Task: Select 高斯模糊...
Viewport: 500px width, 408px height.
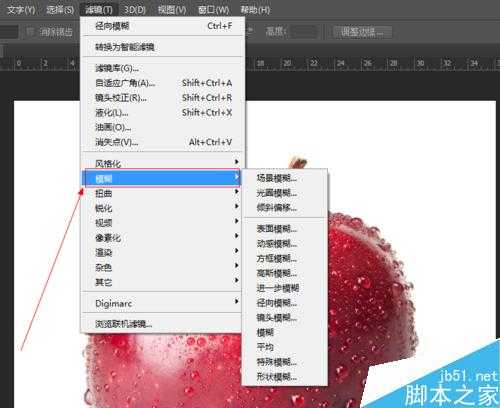Action: [284, 273]
